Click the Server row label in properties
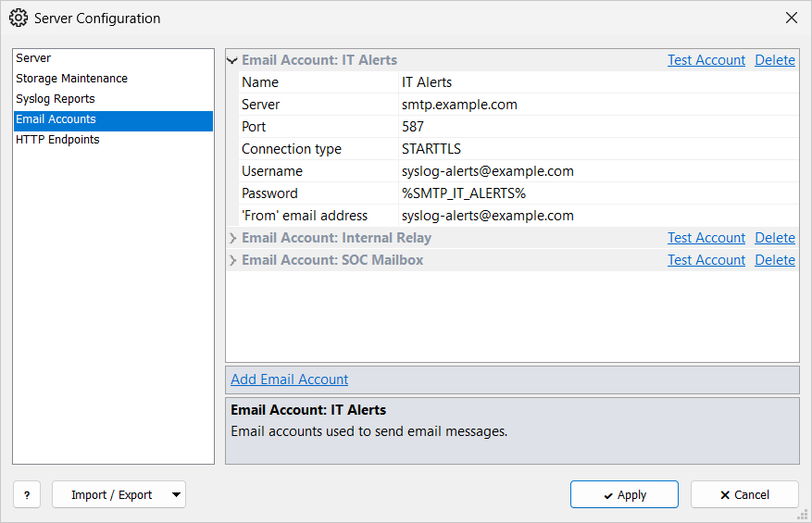This screenshot has width=812, height=523. coord(260,105)
